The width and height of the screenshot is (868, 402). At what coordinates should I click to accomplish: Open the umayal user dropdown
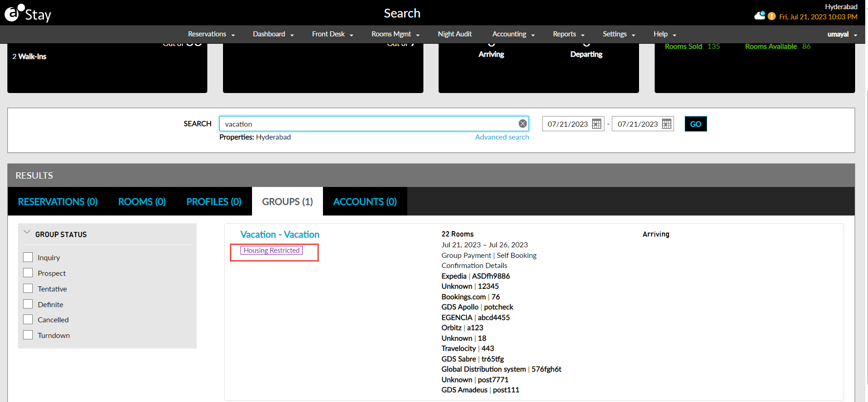(x=842, y=35)
